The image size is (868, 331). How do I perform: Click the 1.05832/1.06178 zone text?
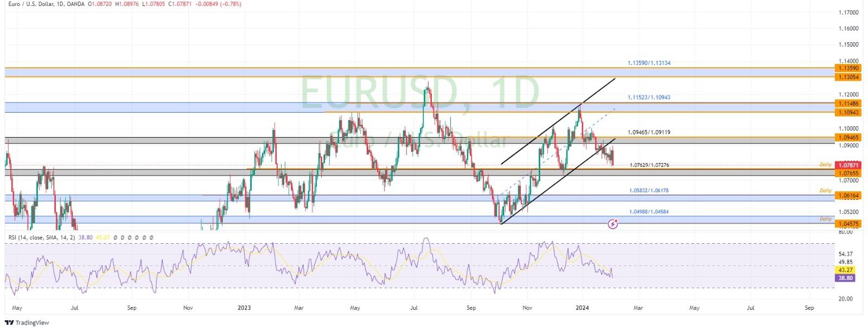coord(649,191)
